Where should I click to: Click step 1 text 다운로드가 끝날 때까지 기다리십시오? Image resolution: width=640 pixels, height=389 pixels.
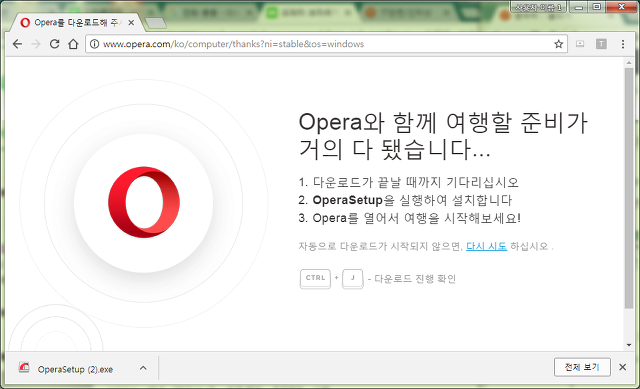(x=416, y=182)
